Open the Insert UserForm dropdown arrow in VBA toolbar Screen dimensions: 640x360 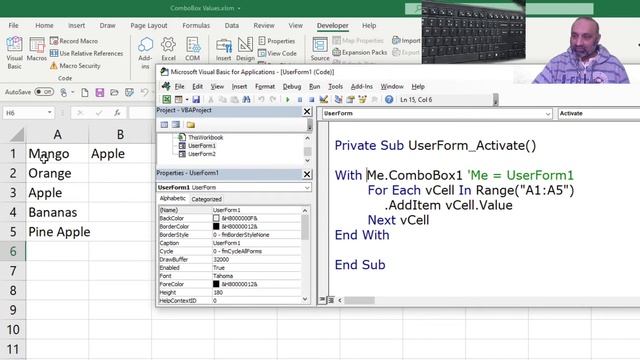187,99
